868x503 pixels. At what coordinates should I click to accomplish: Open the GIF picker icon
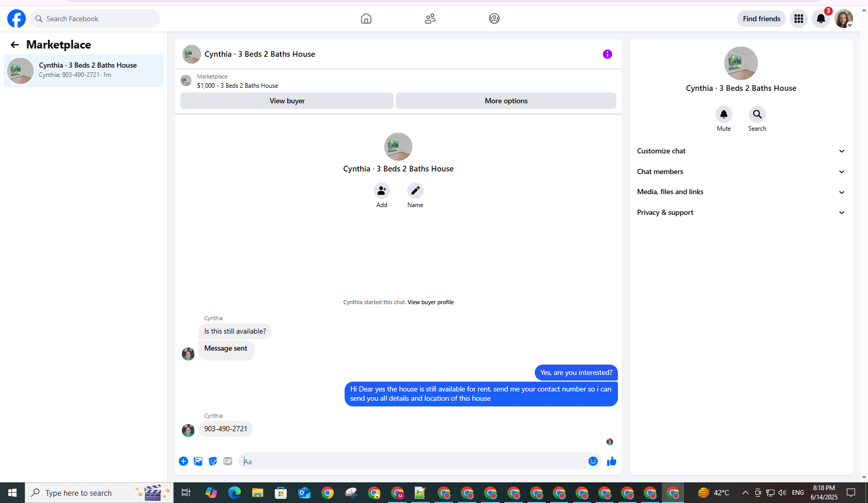[x=228, y=461]
